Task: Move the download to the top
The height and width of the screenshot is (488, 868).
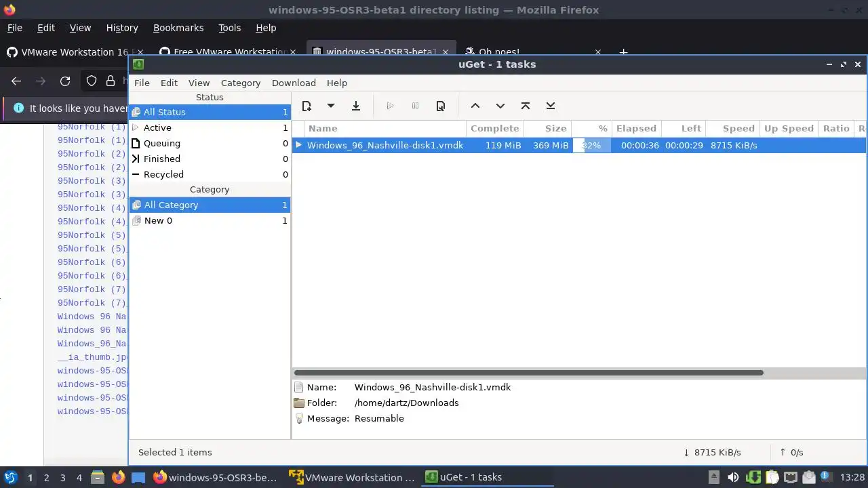Action: click(526, 106)
